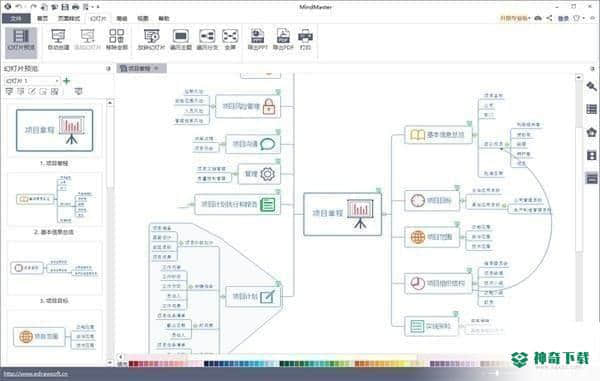This screenshot has width=600, height=381.
Task: Click the undo arrow in quick access bar
Action: tap(19, 7)
